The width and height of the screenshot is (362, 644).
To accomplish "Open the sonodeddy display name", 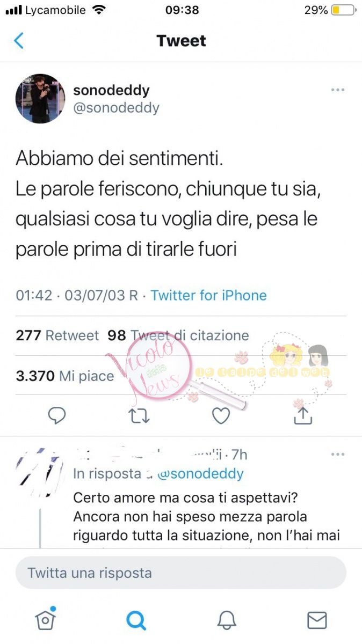I will tap(111, 90).
